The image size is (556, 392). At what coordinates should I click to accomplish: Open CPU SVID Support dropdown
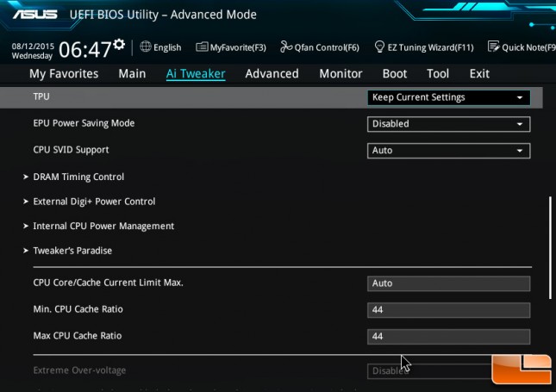[449, 151]
